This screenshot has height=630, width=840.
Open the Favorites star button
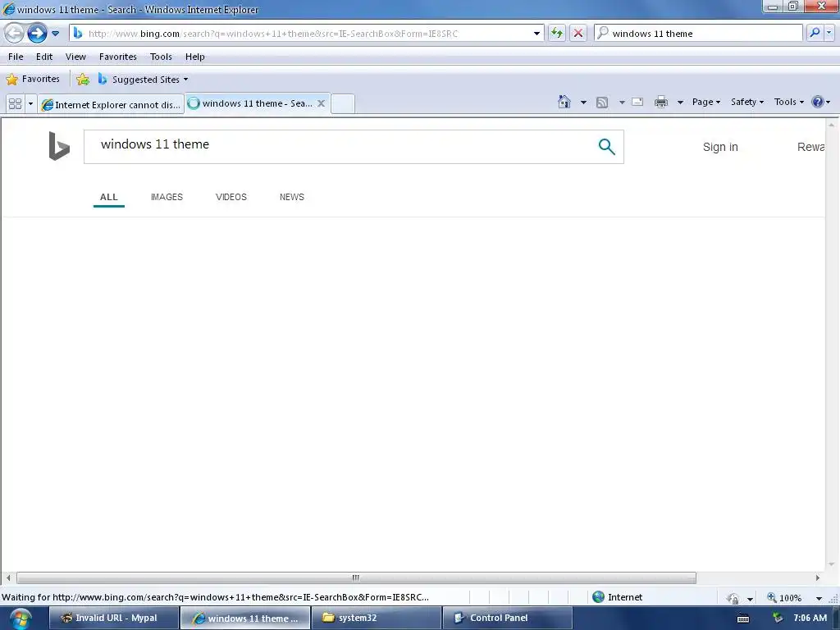[x=33, y=80]
